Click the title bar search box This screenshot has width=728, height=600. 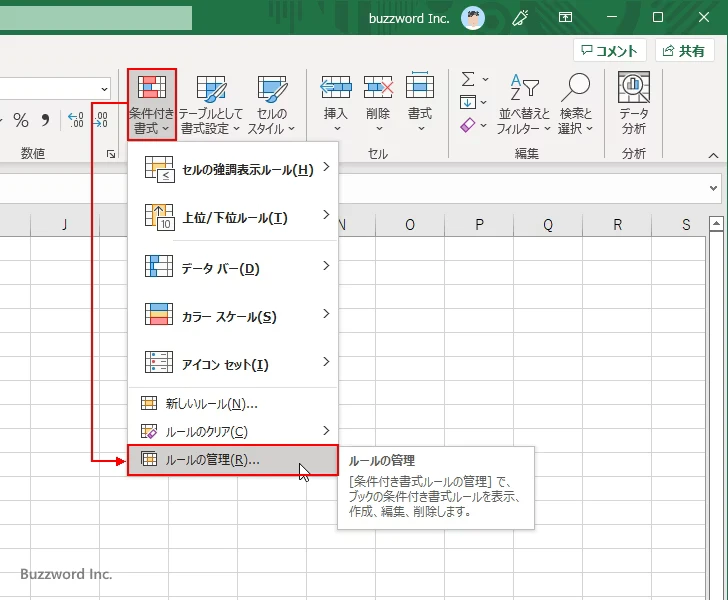(96, 18)
